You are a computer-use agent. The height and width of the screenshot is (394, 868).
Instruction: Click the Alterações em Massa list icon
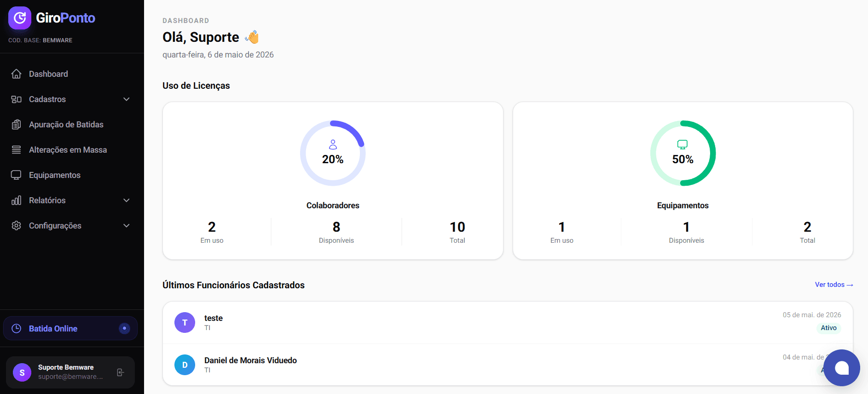click(16, 150)
